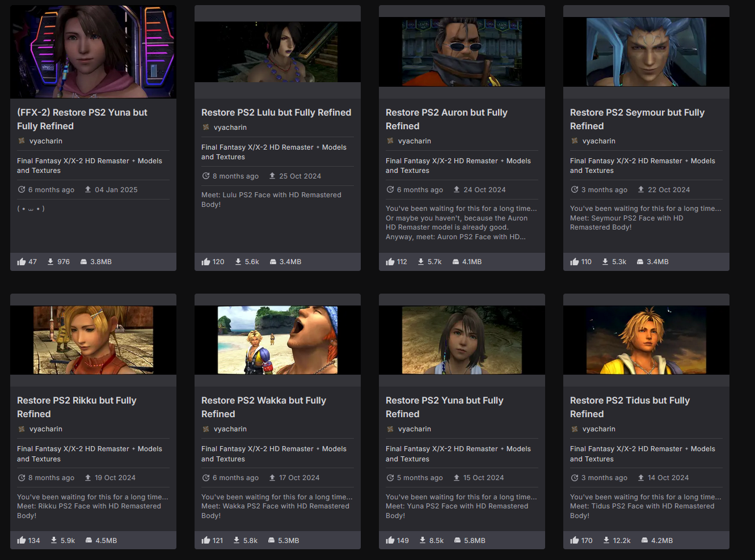Open the Final Fantasy X/X-2 HD Remaster link on the Tidus card
Viewport: 755px width, 560px height.
pos(626,449)
